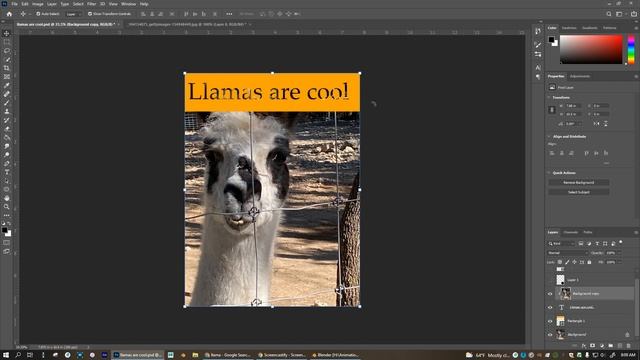Hide the Background copy layer
This screenshot has height=360, width=640.
[x=550, y=293]
